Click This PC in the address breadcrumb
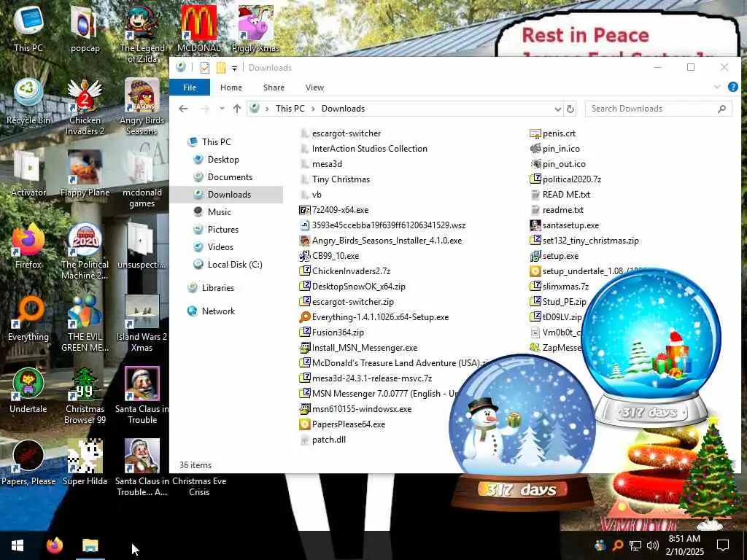747x560 pixels. pos(290,109)
